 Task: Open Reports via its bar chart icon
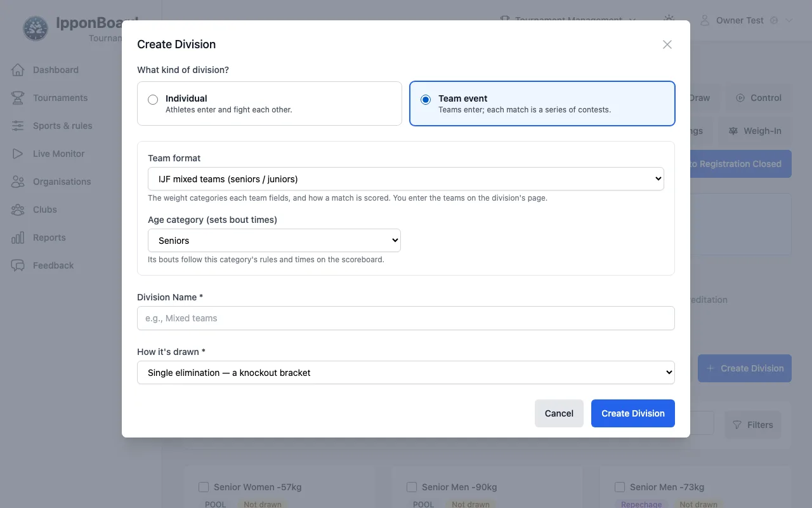coord(18,237)
